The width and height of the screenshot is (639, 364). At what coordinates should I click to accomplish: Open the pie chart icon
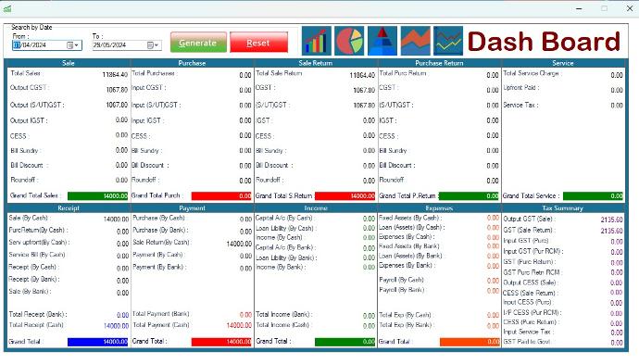point(349,41)
